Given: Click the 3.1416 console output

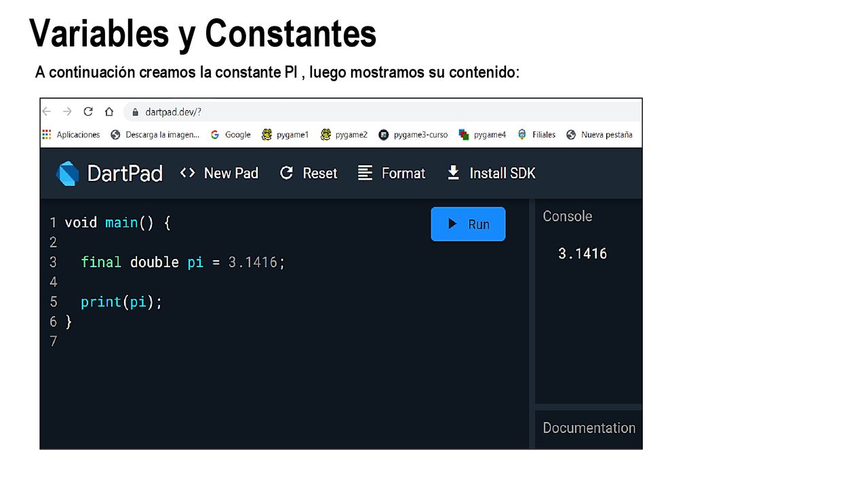Looking at the screenshot, I should (x=583, y=253).
